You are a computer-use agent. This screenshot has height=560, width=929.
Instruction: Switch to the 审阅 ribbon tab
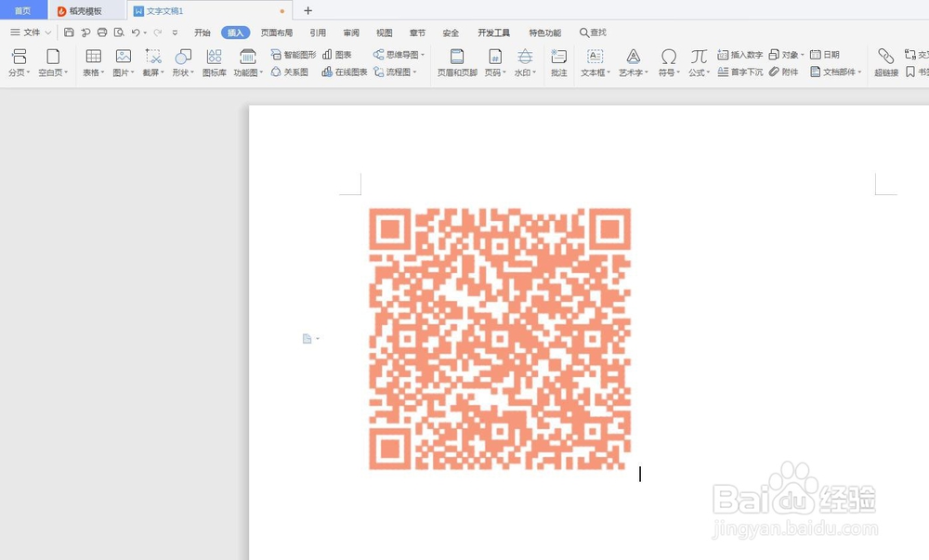click(351, 33)
